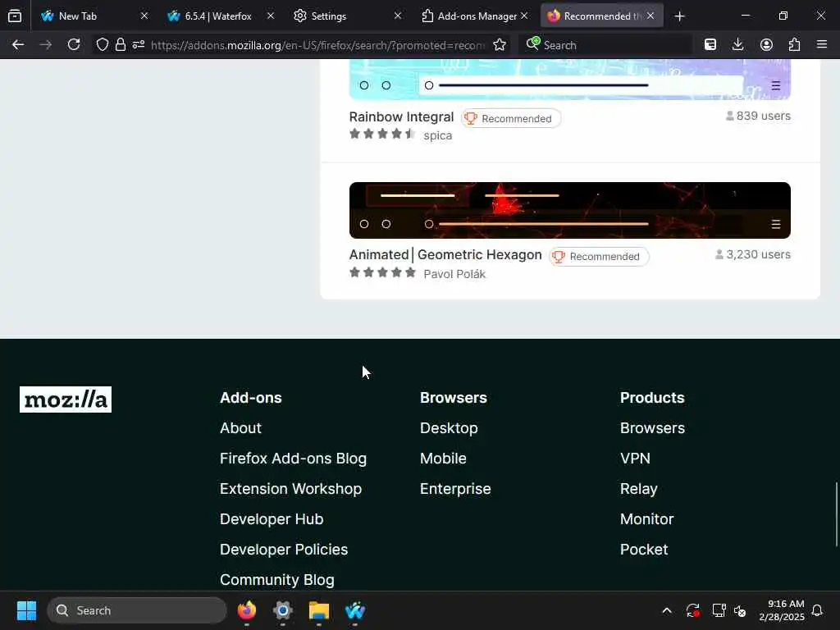Open the About footer link
Screen dimensions: 840x630
(240, 428)
